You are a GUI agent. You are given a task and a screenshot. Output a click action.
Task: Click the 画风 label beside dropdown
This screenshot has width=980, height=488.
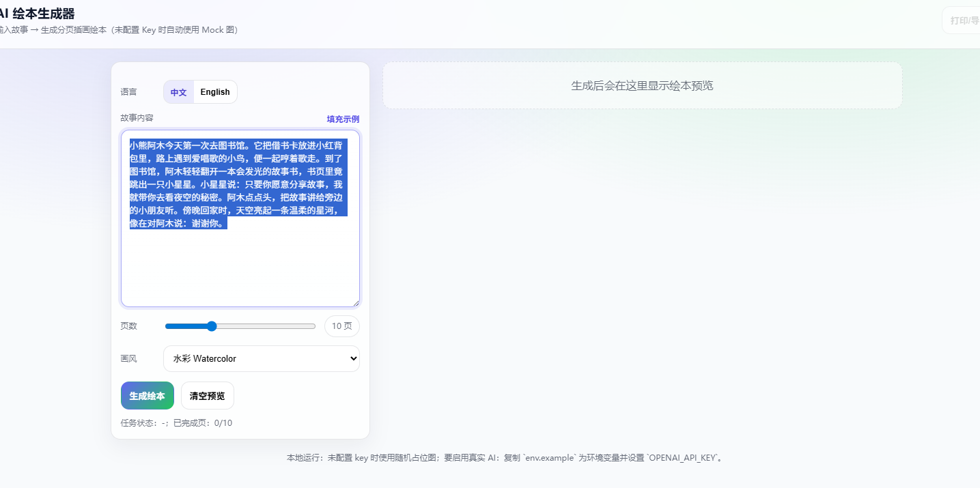point(128,358)
